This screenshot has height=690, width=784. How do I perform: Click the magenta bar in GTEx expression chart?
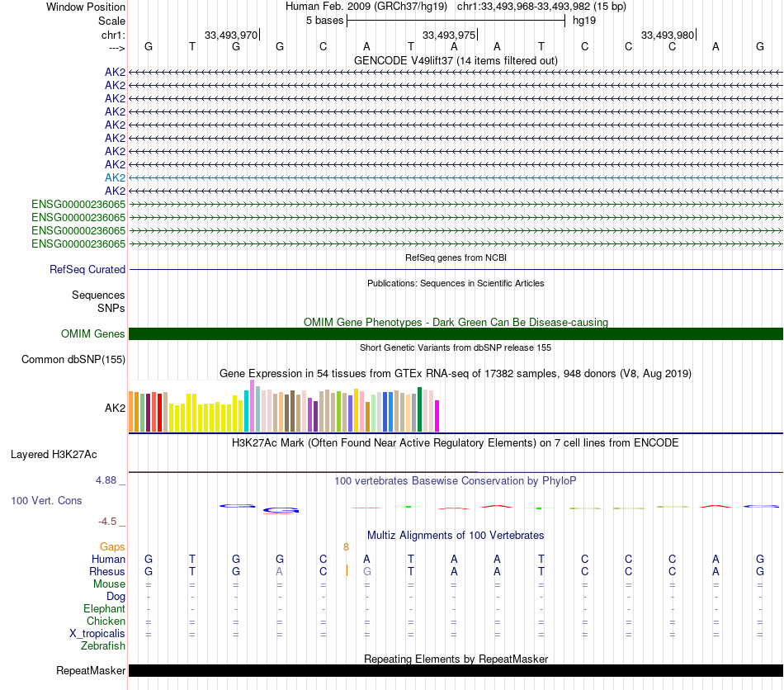pyautogui.click(x=437, y=415)
